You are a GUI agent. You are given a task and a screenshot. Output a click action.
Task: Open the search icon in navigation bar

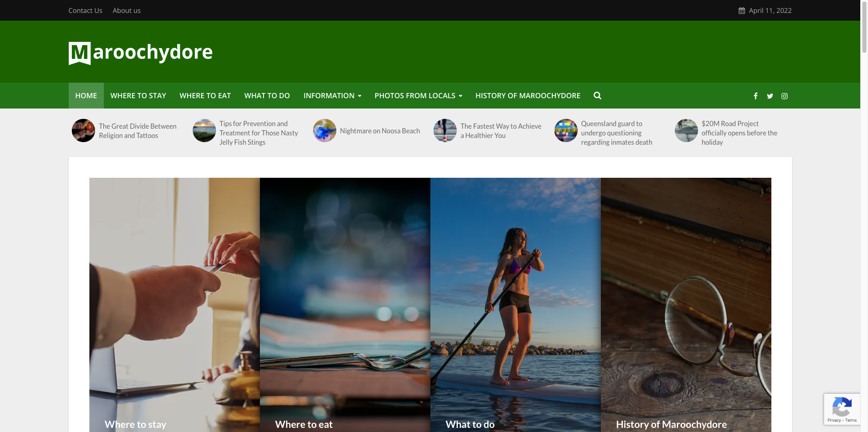click(x=597, y=96)
